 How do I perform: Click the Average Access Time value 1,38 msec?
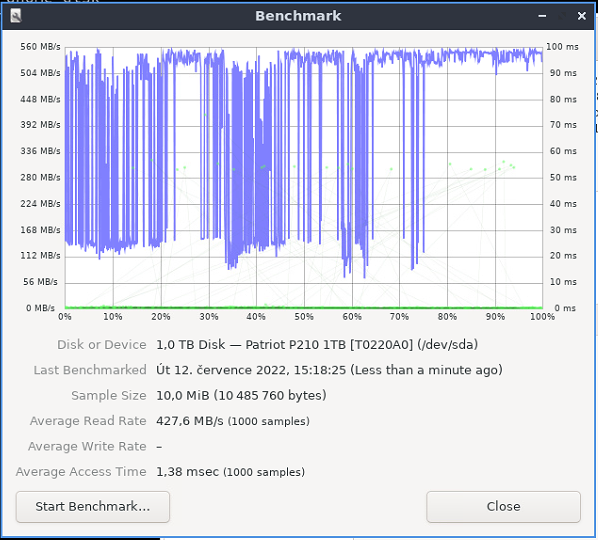[188, 472]
